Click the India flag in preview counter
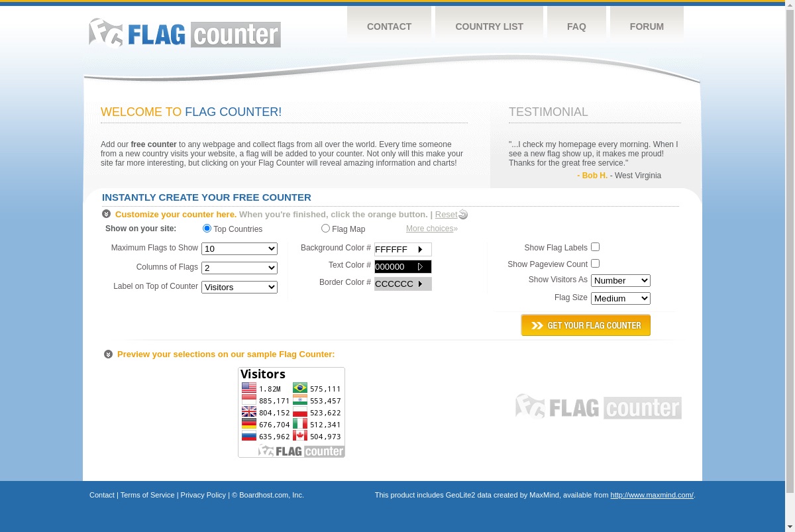This screenshot has width=795, height=532. (300, 400)
